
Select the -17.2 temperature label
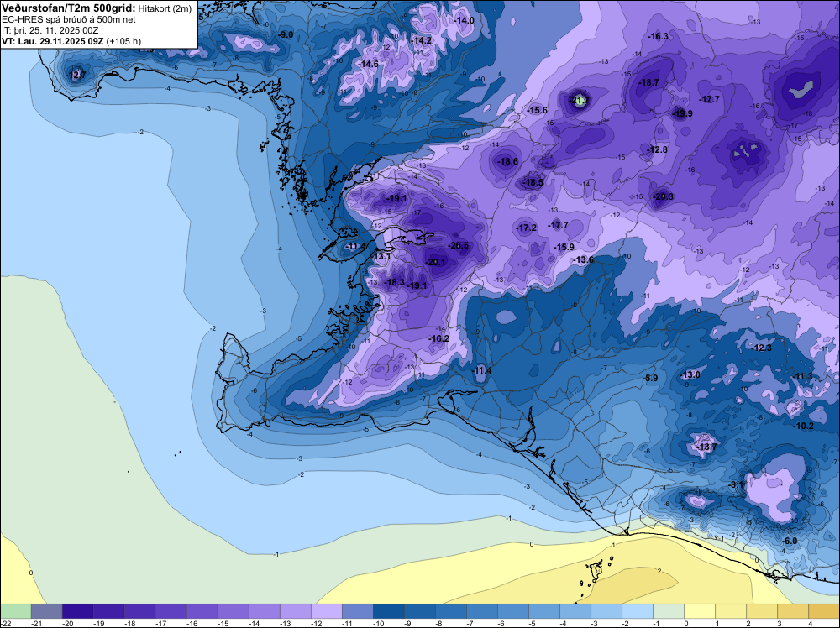(526, 228)
